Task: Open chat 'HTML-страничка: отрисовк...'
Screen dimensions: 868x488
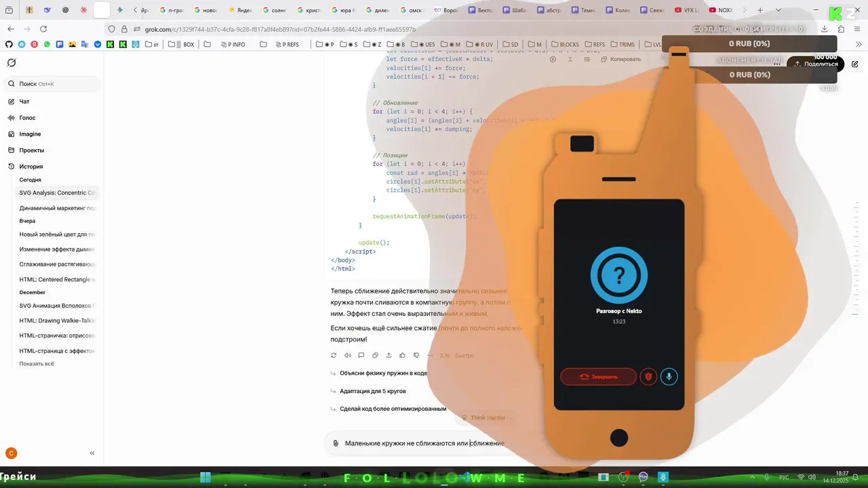Action: click(x=58, y=336)
